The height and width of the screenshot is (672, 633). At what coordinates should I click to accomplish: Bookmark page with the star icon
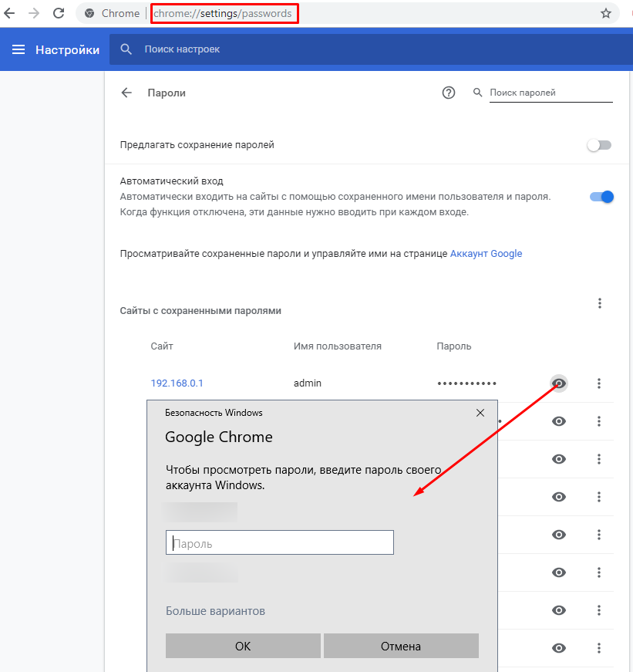pyautogui.click(x=606, y=13)
